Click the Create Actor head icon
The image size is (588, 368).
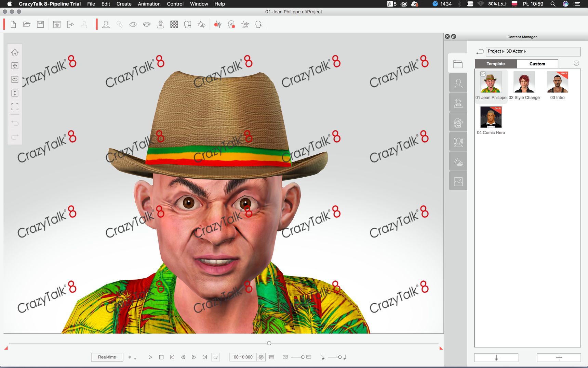click(x=106, y=24)
